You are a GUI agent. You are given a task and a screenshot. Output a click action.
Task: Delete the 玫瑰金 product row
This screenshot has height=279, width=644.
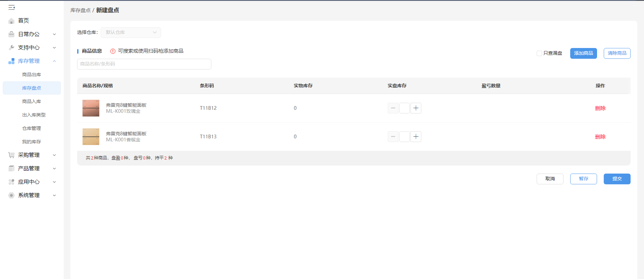point(600,108)
